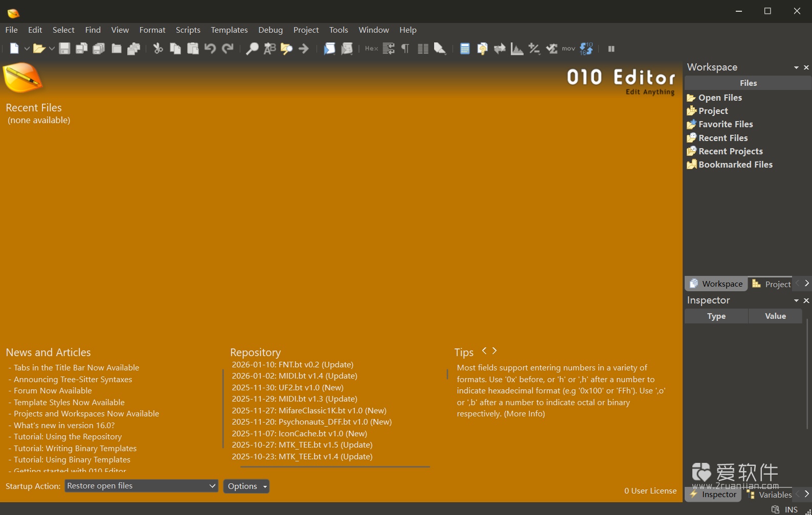Click the base converter 10/16 icon
The width and height of the screenshot is (812, 515).
pyautogui.click(x=587, y=49)
